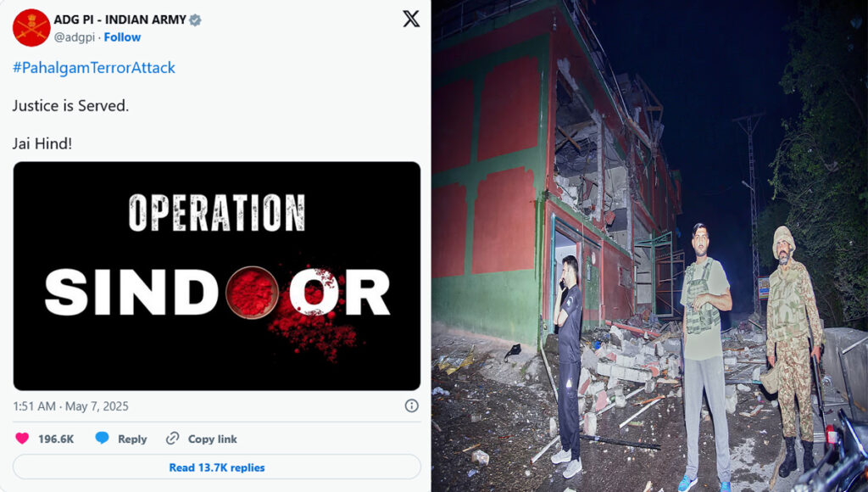Image resolution: width=868 pixels, height=492 pixels.
Task: Open the ADG PI - INDIAN ARMY name link
Action: [120, 20]
